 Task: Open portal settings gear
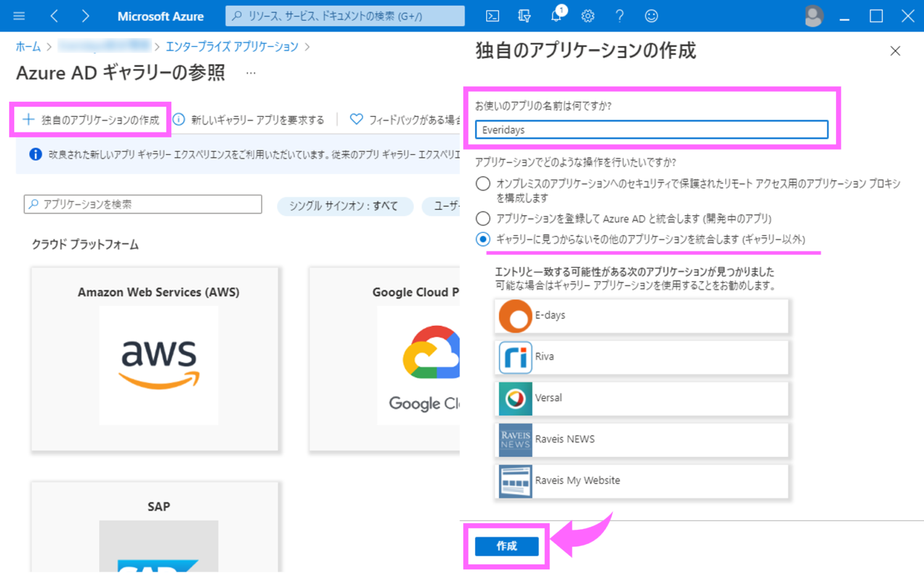(x=588, y=16)
